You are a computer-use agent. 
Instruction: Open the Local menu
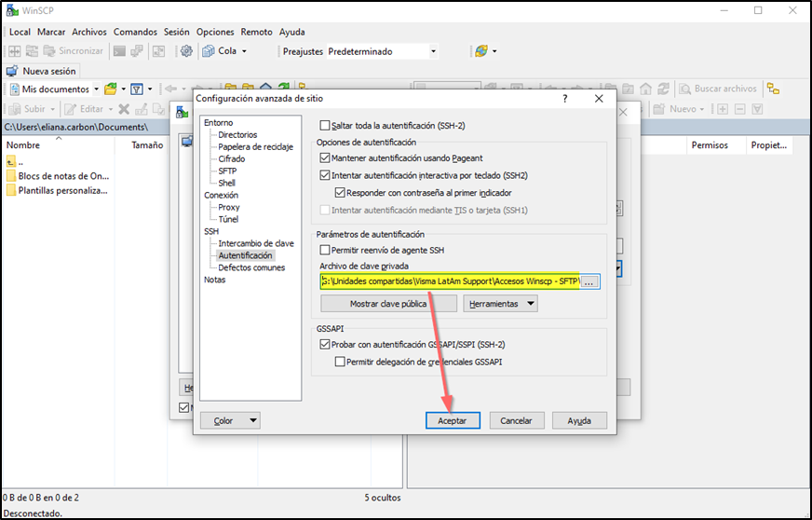20,32
